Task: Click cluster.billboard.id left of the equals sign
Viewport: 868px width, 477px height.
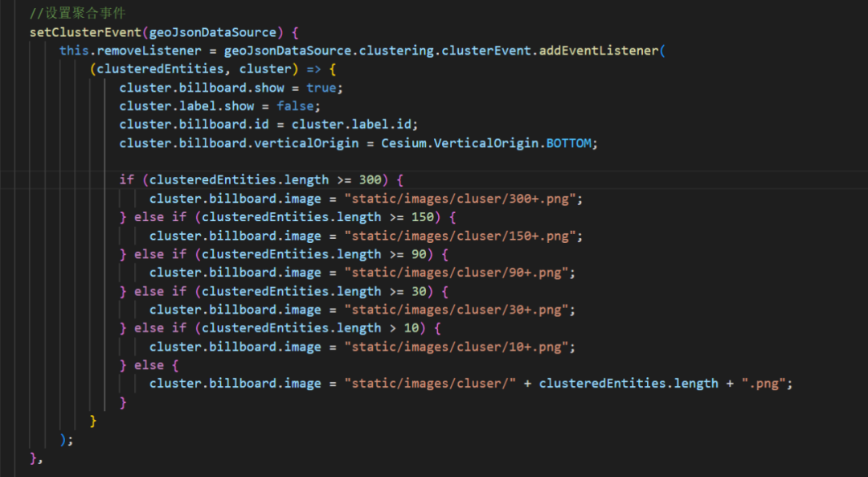Action: coord(194,124)
